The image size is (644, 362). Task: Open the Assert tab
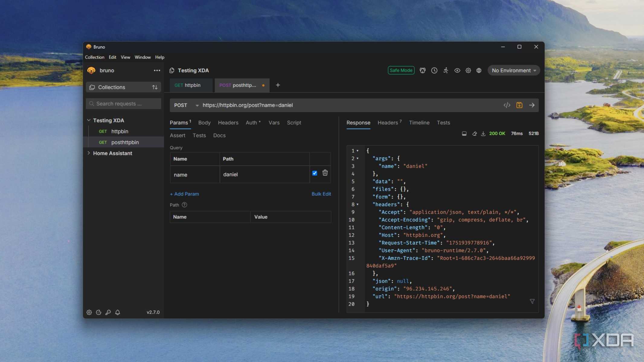pyautogui.click(x=178, y=135)
